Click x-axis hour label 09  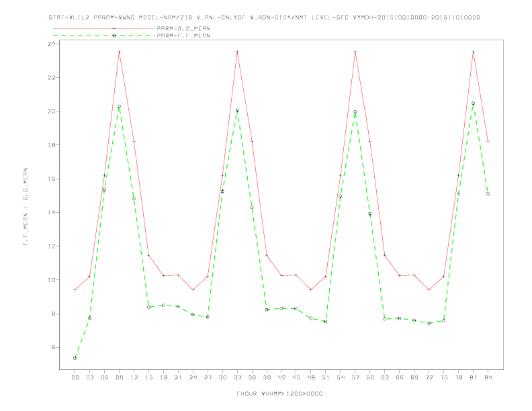point(119,377)
